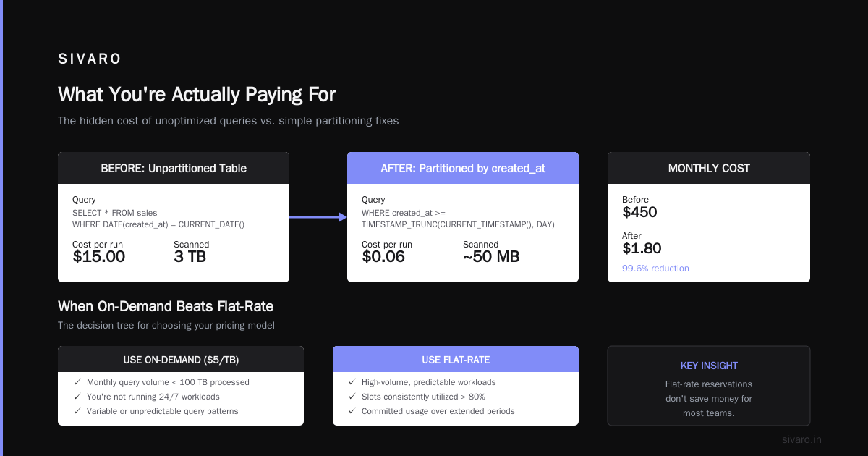Click the 'USE ON-DEMAND ($5/TB)' header
The image size is (868, 456).
pyautogui.click(x=181, y=359)
